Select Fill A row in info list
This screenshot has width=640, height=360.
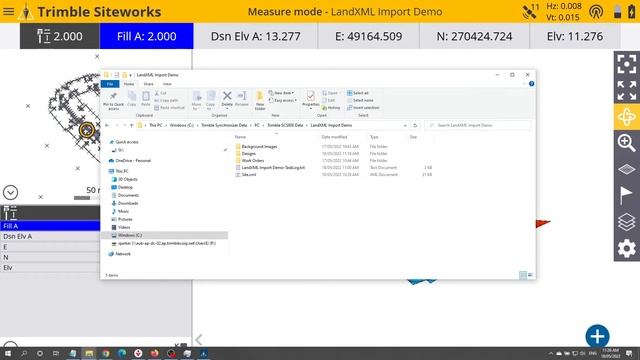[x=50, y=226]
